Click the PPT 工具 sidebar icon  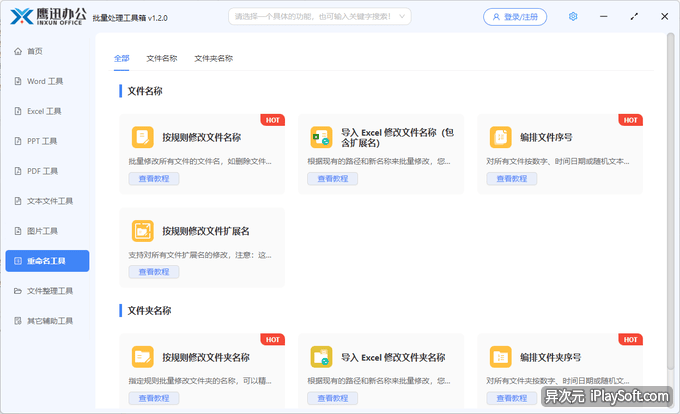click(x=18, y=141)
